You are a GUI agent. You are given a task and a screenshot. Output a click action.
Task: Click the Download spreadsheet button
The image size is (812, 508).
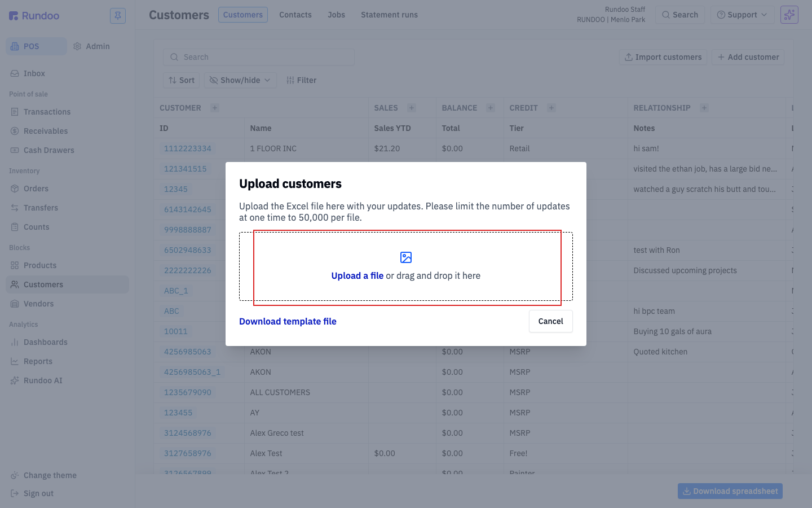pos(730,491)
